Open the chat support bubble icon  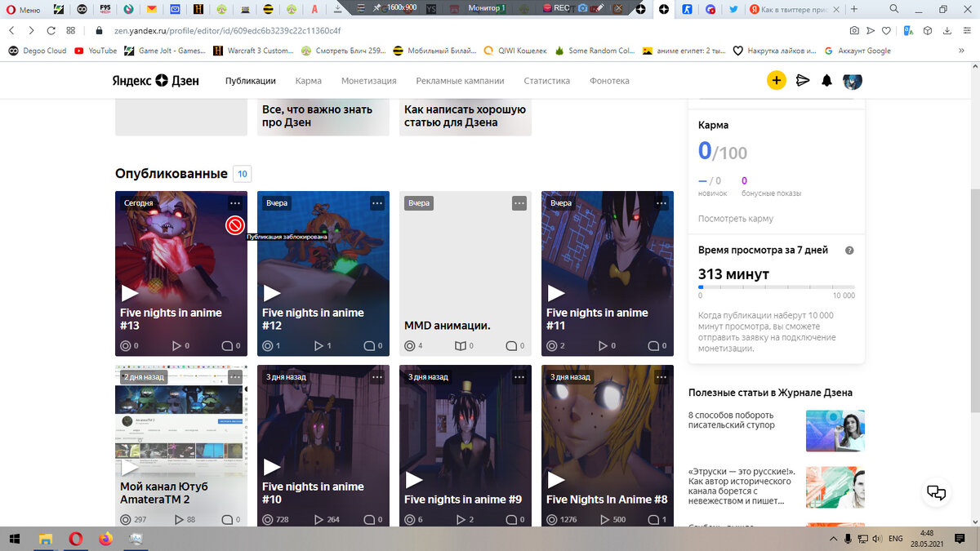click(x=936, y=492)
